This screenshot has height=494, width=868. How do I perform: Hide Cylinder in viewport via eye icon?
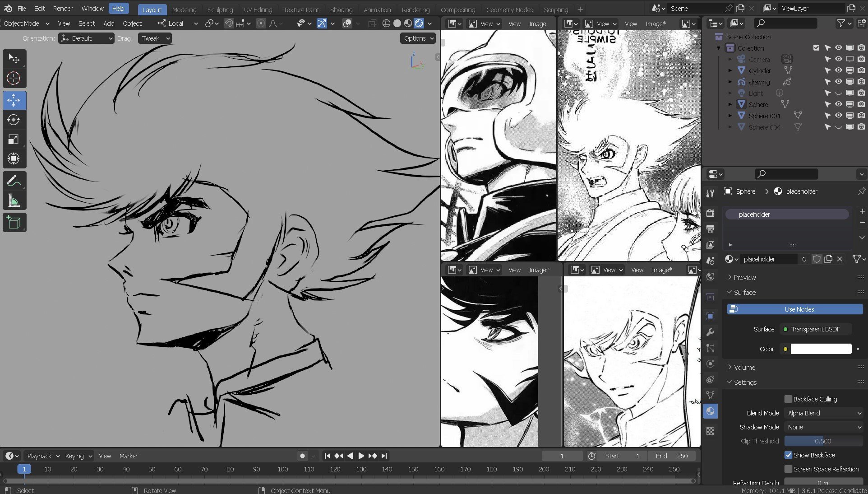pyautogui.click(x=838, y=70)
